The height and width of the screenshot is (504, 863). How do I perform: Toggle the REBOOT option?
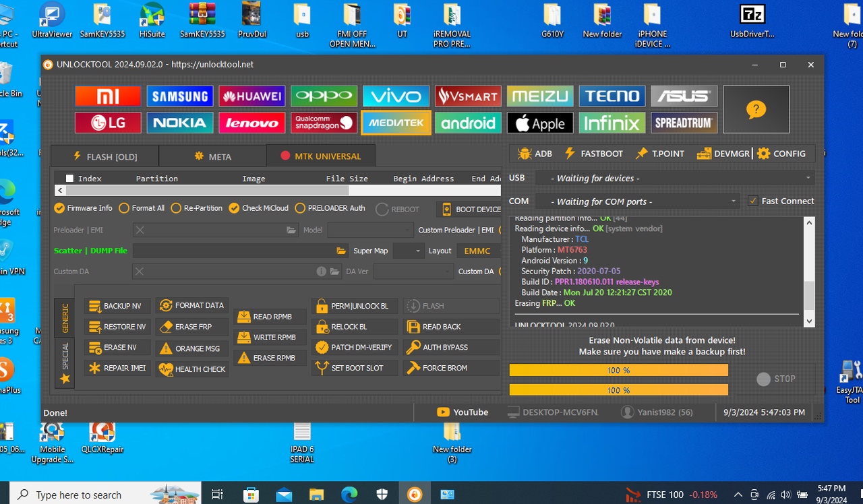pyautogui.click(x=398, y=210)
